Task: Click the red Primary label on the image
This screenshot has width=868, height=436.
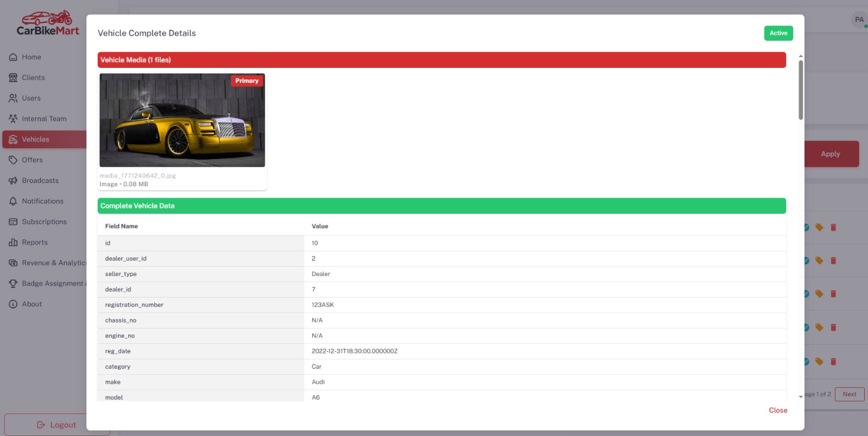Action: point(247,81)
